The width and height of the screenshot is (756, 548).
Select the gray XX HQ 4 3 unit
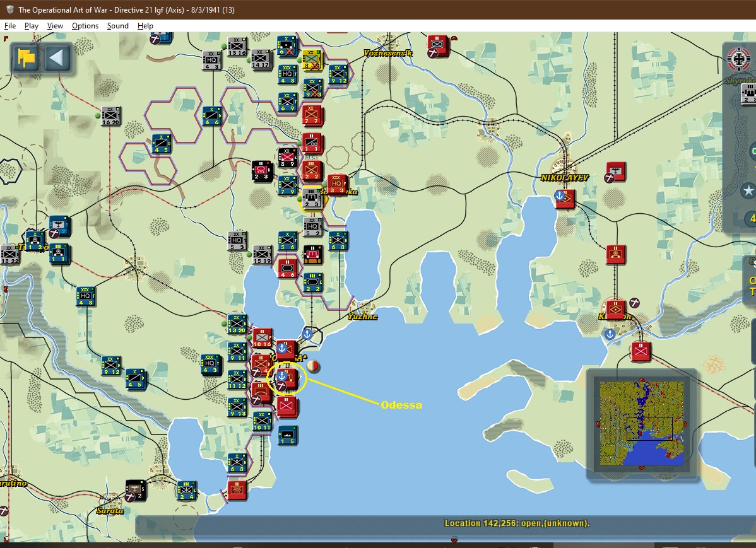pyautogui.click(x=211, y=61)
